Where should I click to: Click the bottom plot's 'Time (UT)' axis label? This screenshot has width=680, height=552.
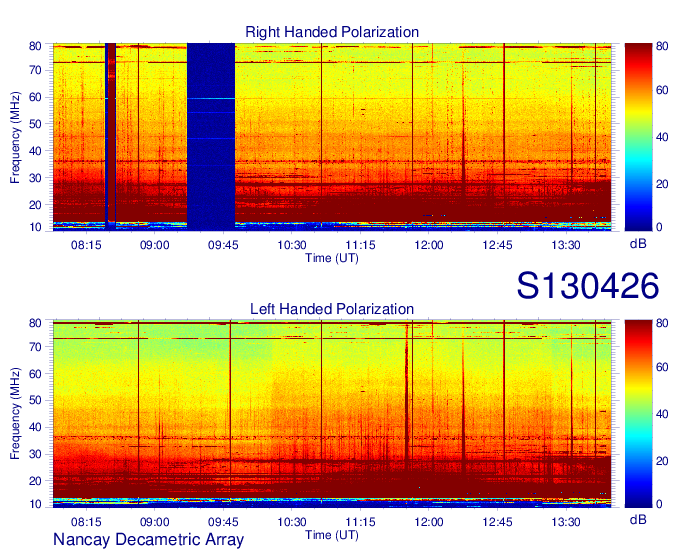click(x=332, y=535)
